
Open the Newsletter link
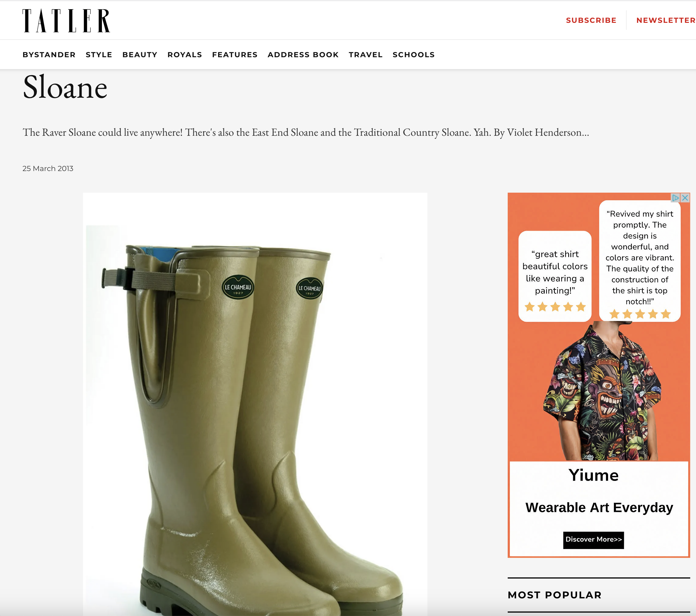point(666,20)
